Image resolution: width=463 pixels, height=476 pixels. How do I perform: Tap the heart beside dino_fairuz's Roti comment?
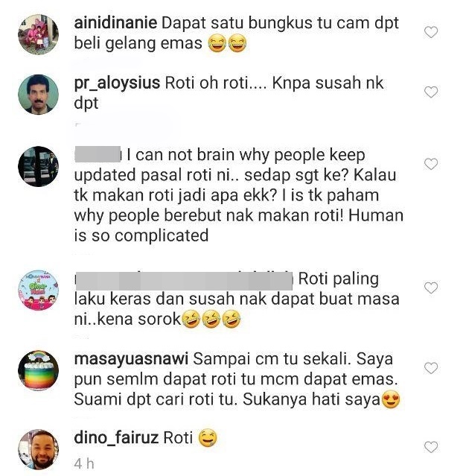[x=430, y=447]
